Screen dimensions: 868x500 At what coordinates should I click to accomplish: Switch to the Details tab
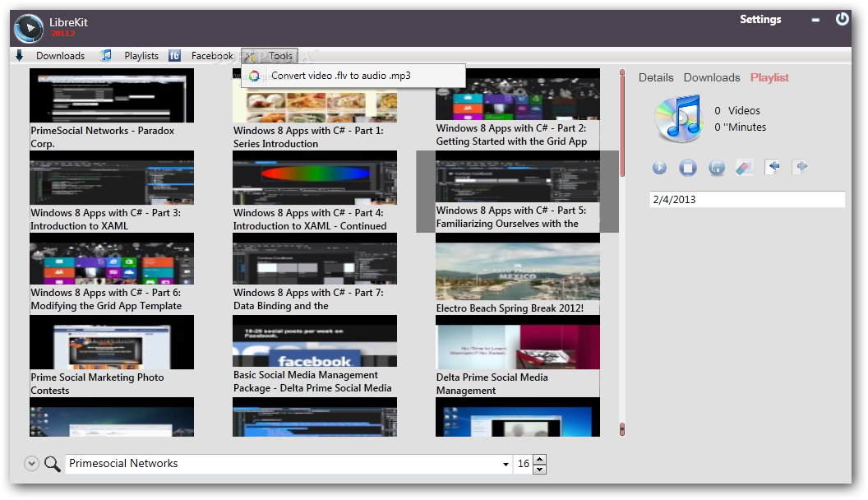[x=656, y=77]
